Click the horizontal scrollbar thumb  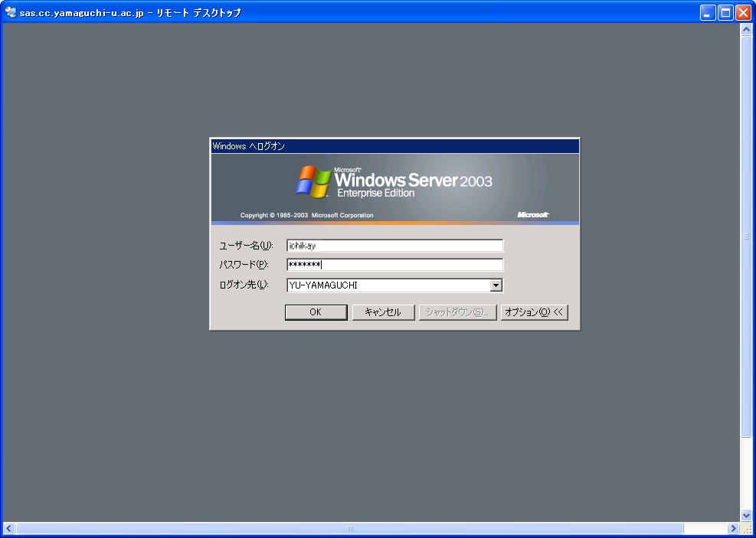point(350,528)
